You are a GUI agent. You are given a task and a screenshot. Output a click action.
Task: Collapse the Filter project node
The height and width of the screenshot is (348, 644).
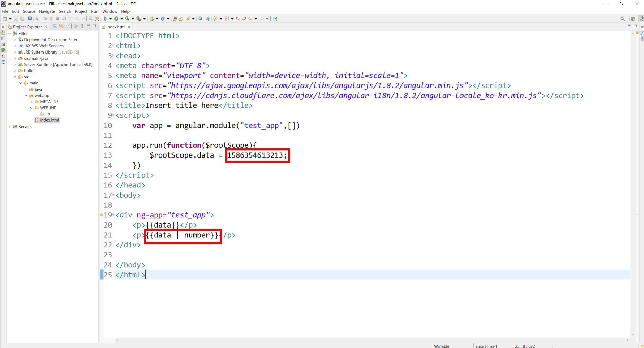click(10, 33)
